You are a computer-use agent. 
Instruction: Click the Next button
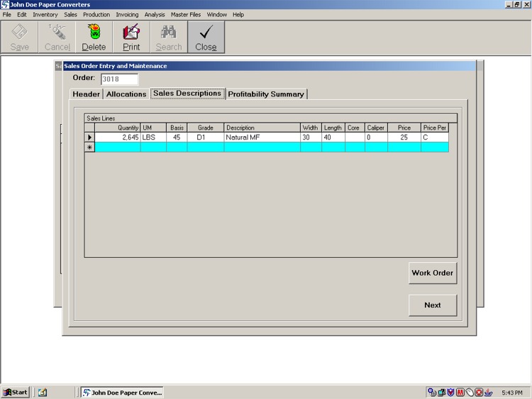(x=433, y=305)
